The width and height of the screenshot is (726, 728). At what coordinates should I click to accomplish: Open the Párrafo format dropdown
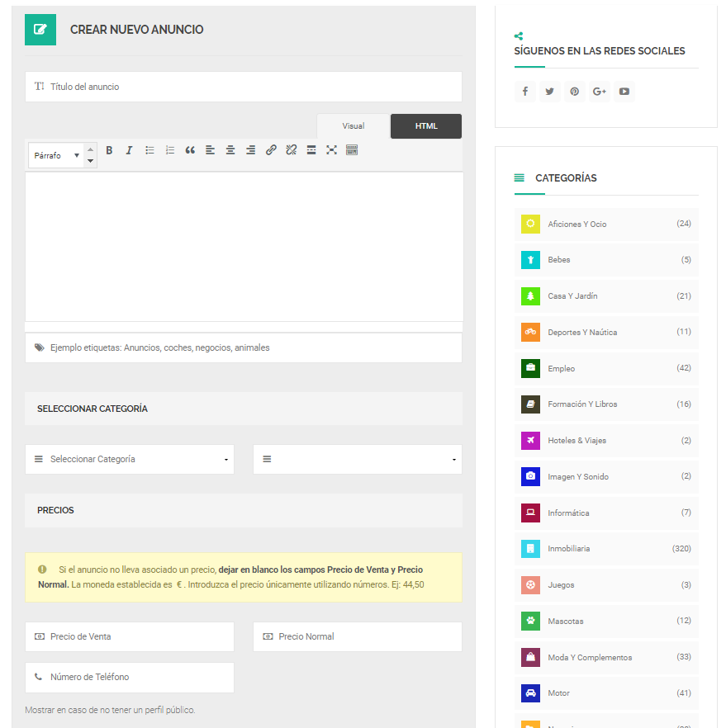tap(56, 155)
